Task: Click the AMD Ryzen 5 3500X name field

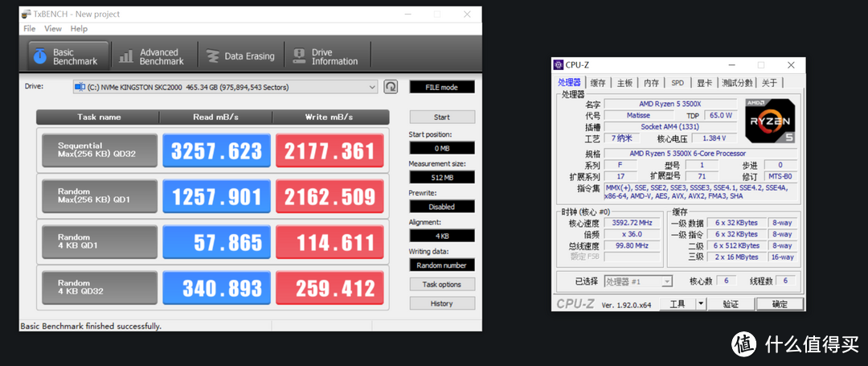Action: pos(670,104)
